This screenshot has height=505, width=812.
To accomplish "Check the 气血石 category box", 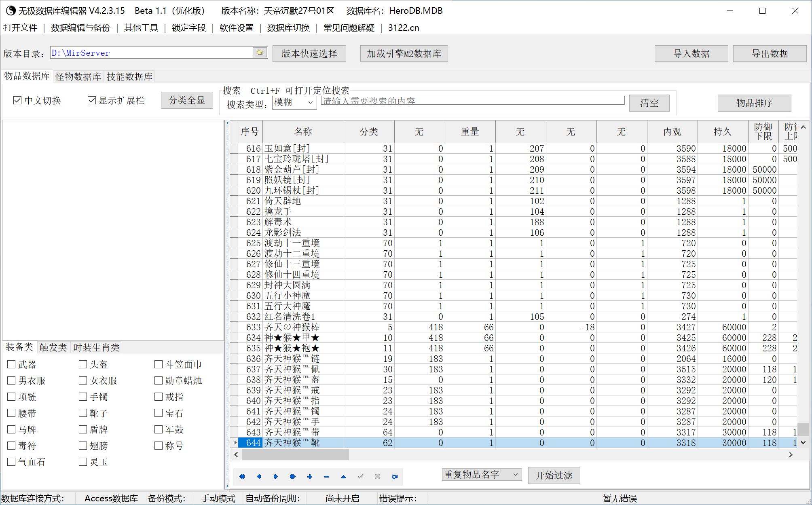I will (x=11, y=462).
